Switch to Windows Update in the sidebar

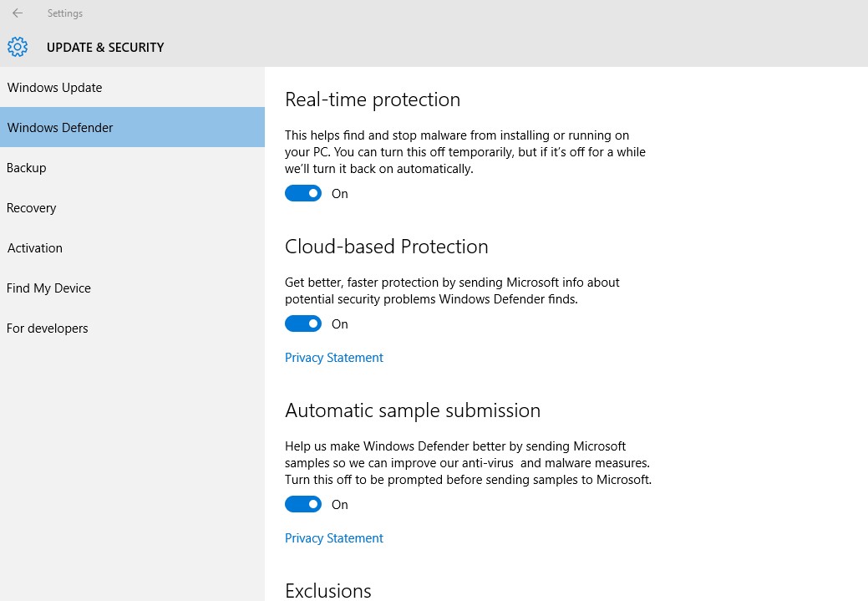(54, 87)
